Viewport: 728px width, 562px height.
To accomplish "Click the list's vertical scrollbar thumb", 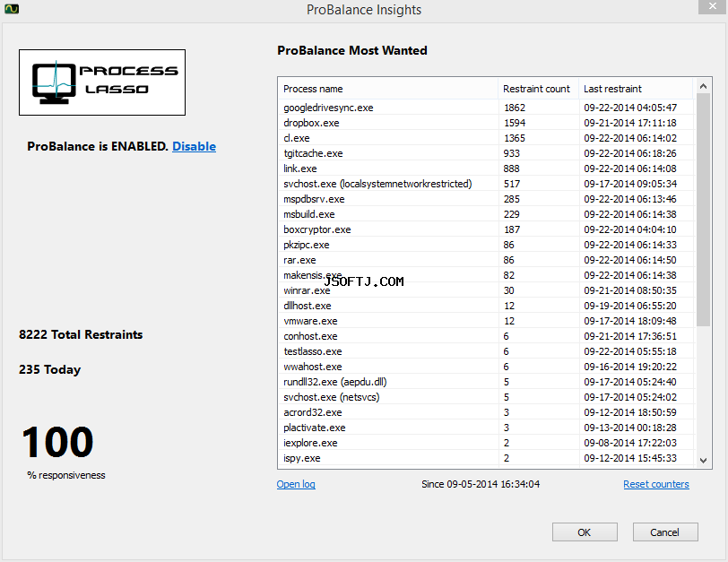I will [703, 210].
